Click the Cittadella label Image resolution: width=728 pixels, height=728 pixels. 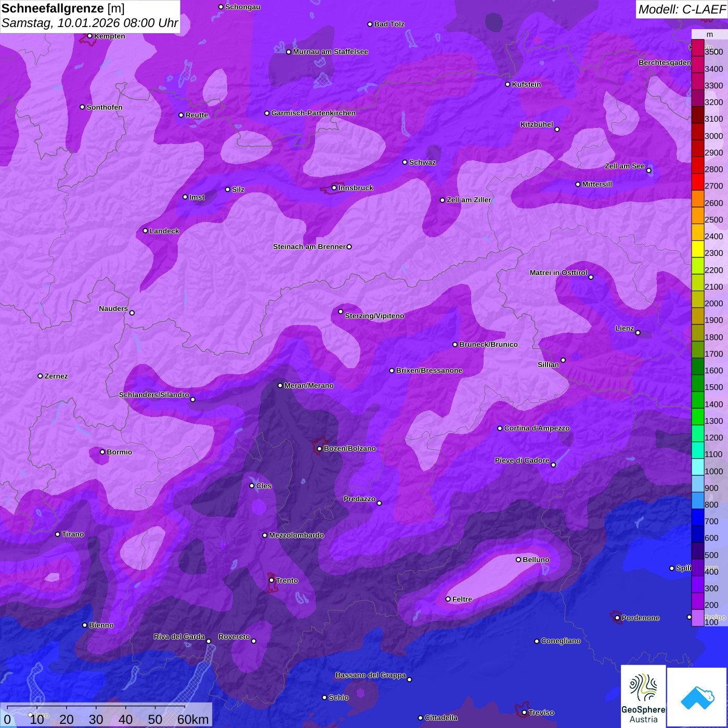pyautogui.click(x=441, y=718)
